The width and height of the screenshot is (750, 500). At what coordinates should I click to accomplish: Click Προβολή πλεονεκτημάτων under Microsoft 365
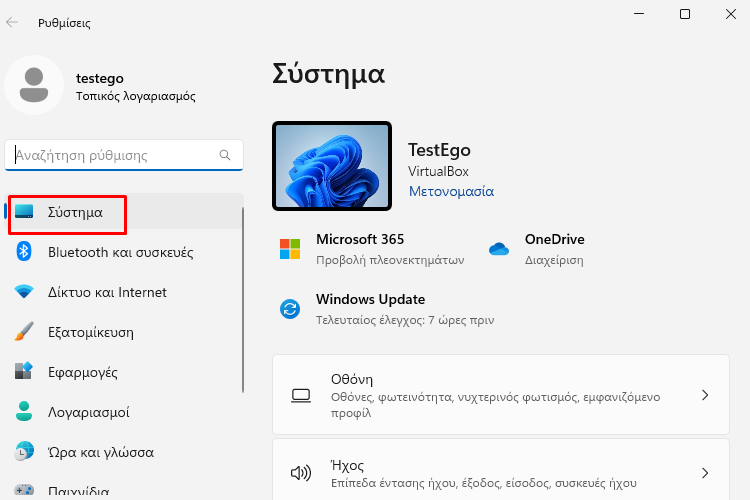pos(390,260)
